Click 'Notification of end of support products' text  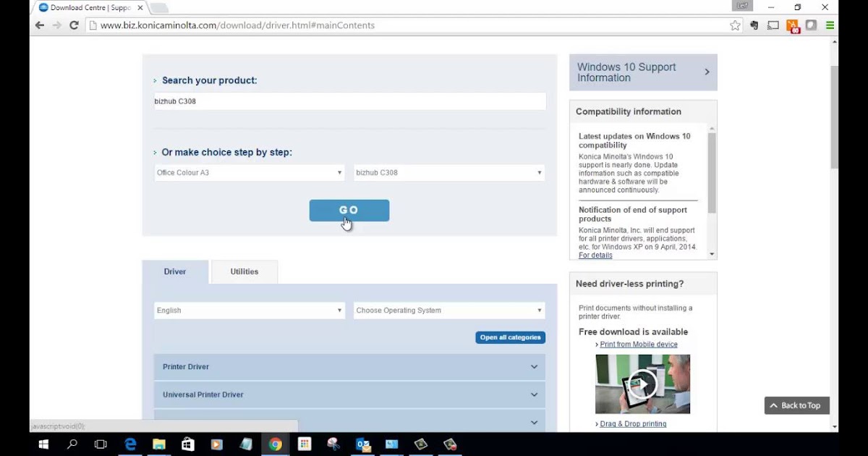pyautogui.click(x=633, y=214)
